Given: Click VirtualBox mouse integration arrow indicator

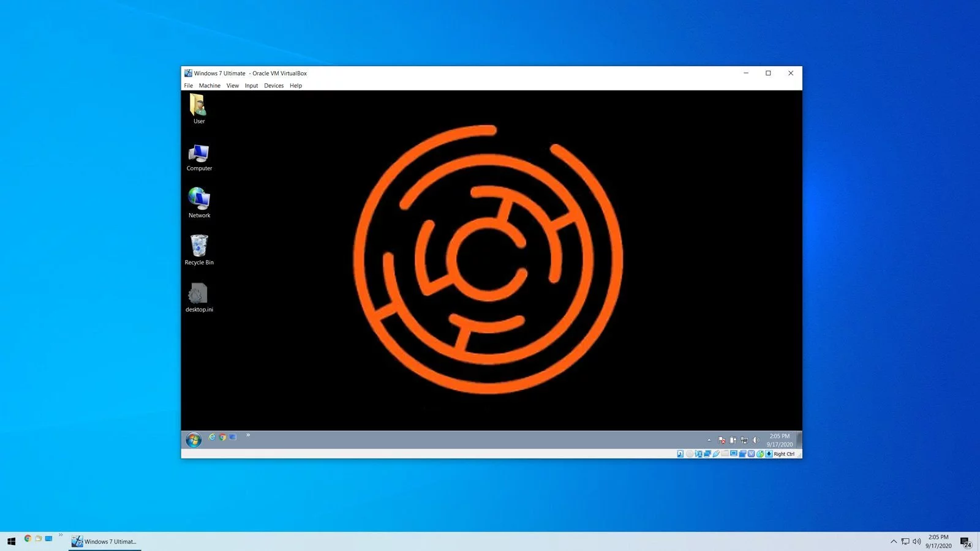Looking at the screenshot, I should pos(769,454).
